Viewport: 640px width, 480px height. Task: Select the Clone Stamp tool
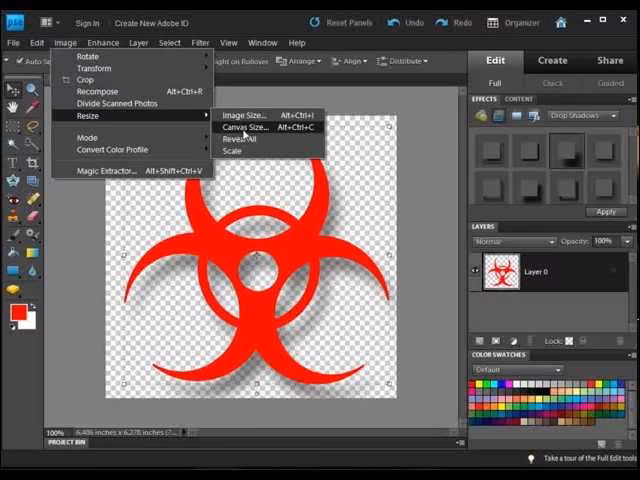(13, 216)
